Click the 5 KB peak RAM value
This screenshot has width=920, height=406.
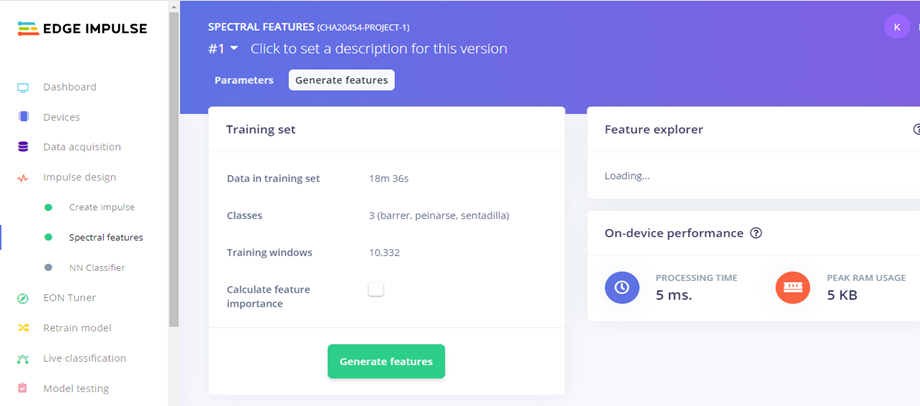(x=842, y=295)
